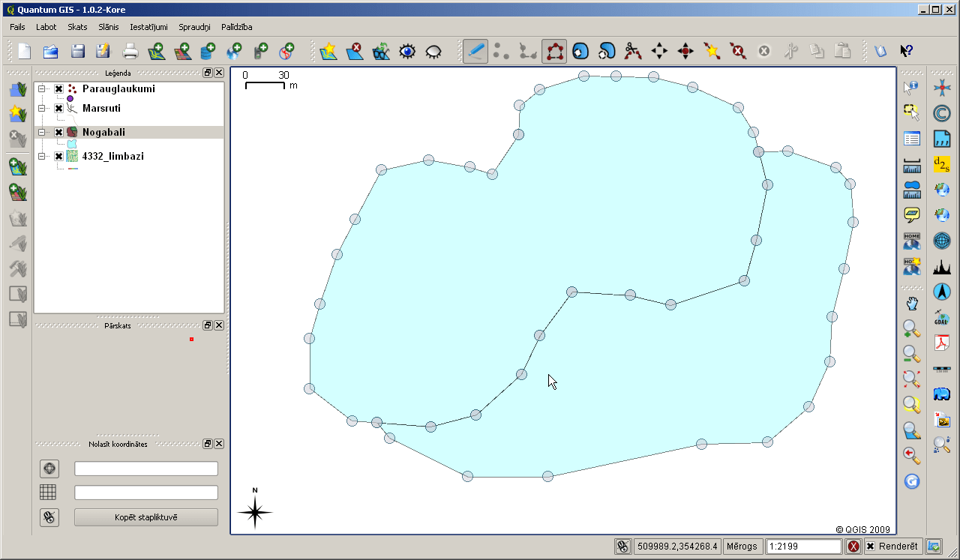Image resolution: width=960 pixels, height=560 pixels.
Task: Toggle the Renderēt checkbox in the status bar
Action: point(870,547)
